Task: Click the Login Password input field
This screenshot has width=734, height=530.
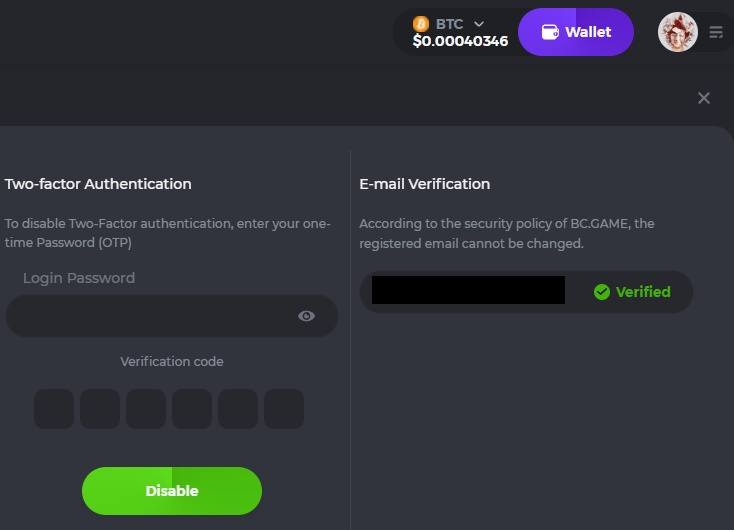Action: click(150, 316)
